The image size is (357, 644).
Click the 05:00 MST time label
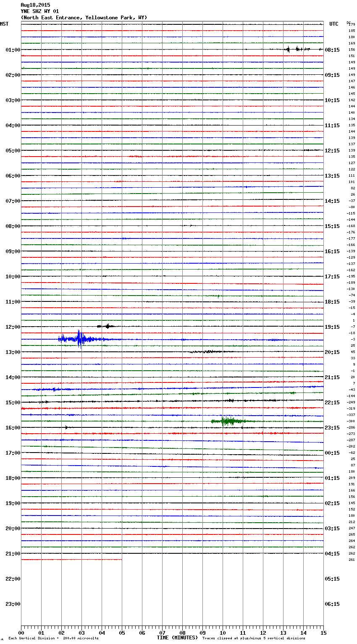(13, 151)
